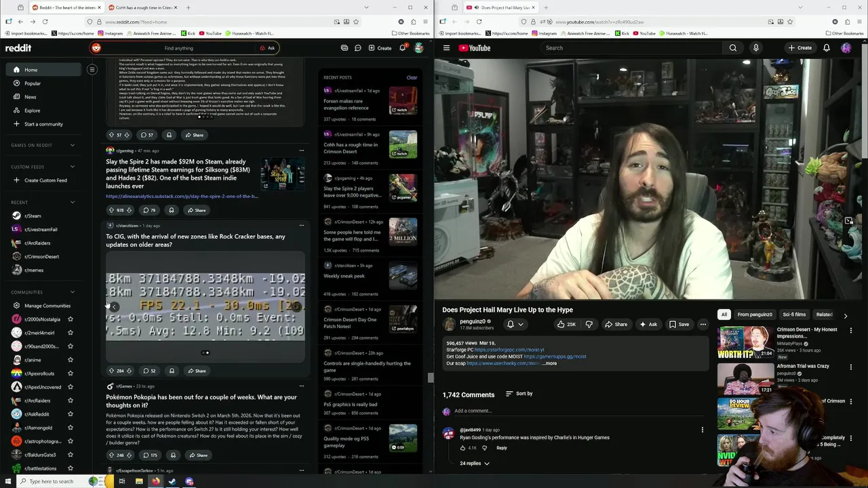Open Sort by comments dropdown
Screen dimensions: 868x488
[519, 394]
